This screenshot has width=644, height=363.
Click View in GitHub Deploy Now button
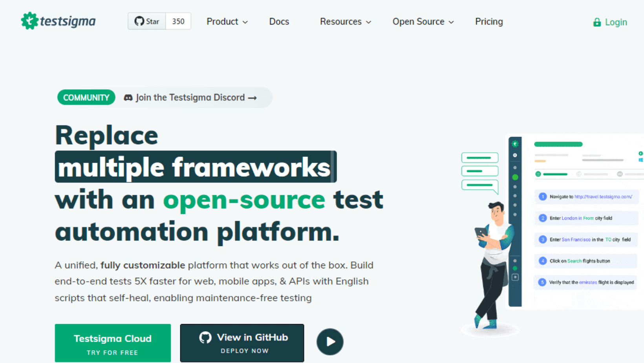242,343
